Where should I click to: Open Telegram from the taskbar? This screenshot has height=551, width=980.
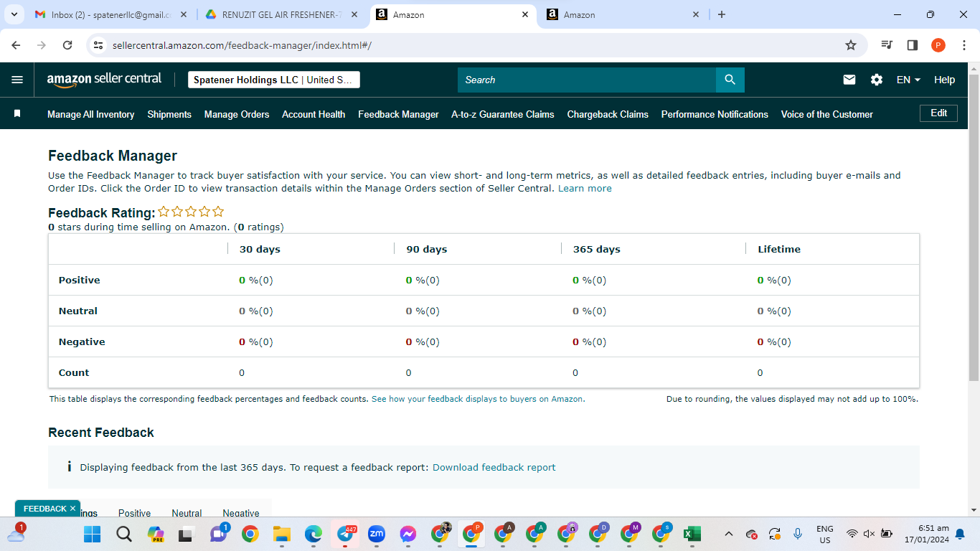click(x=345, y=534)
